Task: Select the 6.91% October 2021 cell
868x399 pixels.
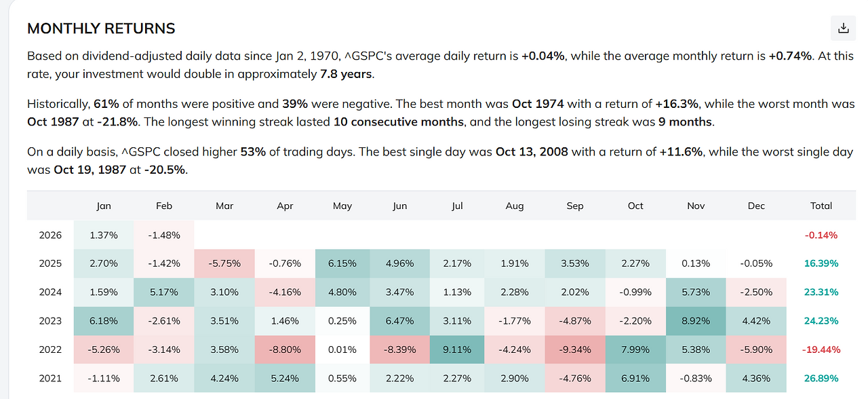Action: 635,378
